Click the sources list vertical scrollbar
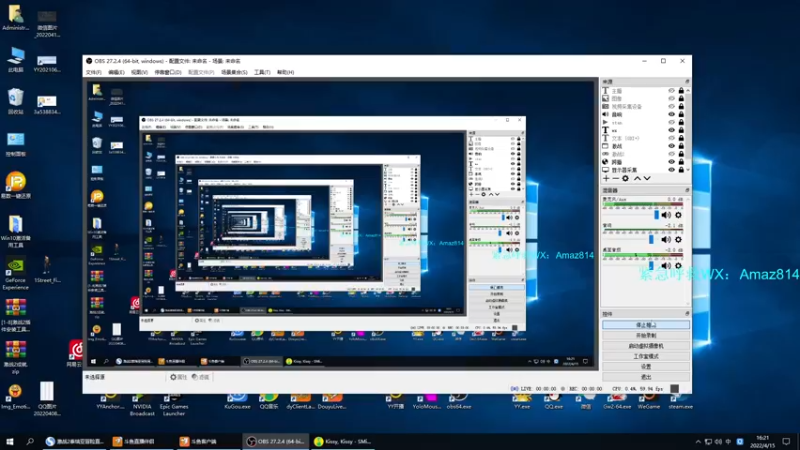The image size is (800, 450). coord(688,127)
